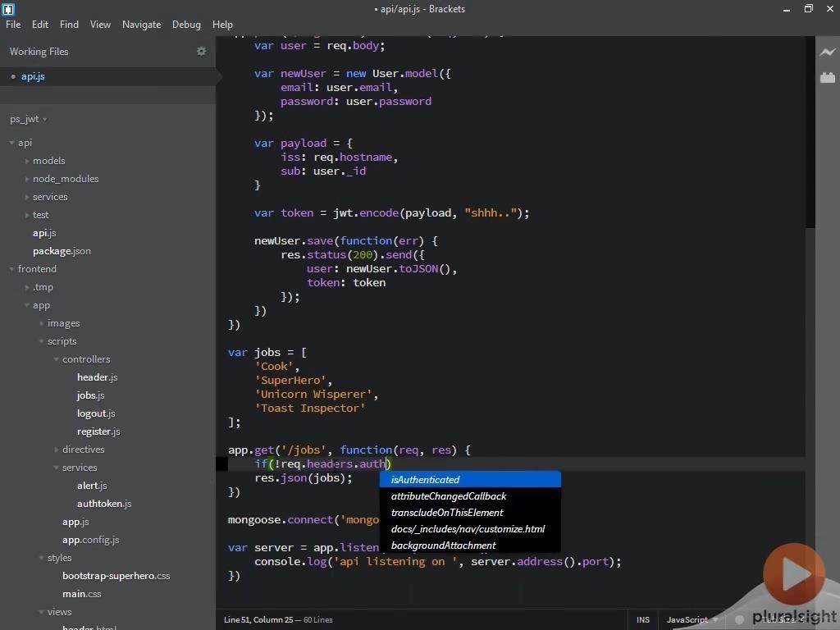
Task: Open the JavaScript language dropdown
Action: (x=692, y=620)
